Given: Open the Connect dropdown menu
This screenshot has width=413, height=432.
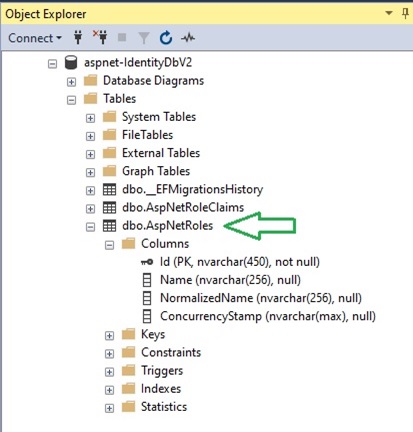Looking at the screenshot, I should coord(35,38).
